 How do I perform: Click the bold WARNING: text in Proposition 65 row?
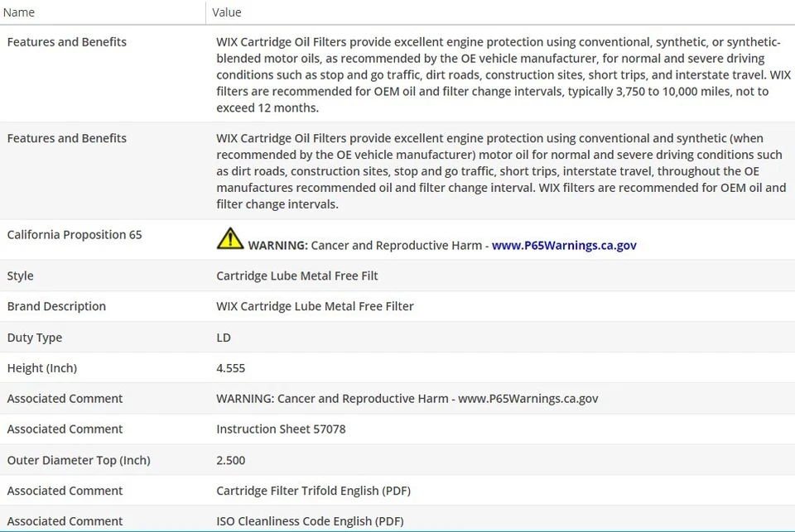click(x=278, y=245)
